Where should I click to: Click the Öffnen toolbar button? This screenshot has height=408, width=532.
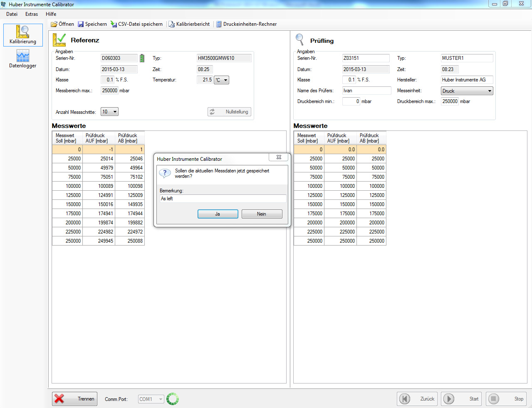(x=62, y=24)
